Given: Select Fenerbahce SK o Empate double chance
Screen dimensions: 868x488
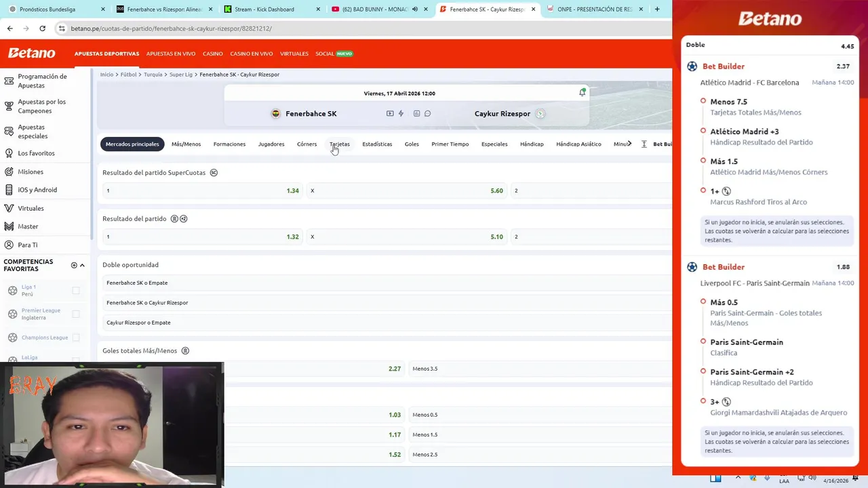Looking at the screenshot, I should (x=387, y=283).
